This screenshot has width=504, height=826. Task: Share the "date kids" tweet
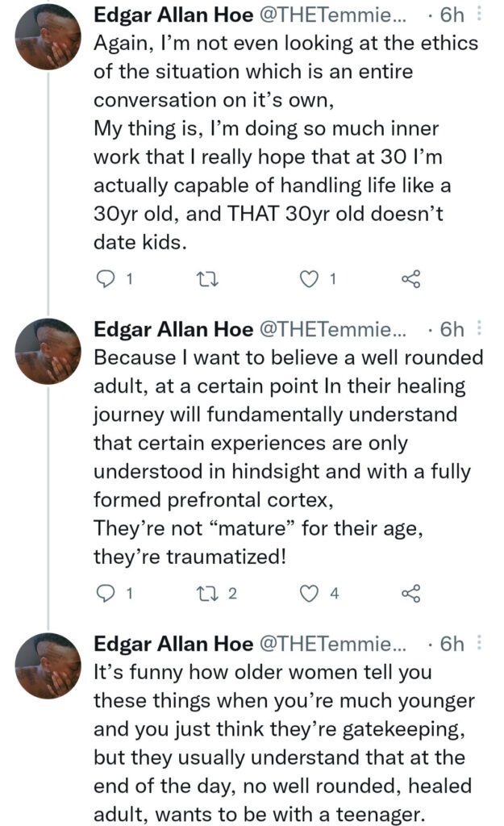(x=410, y=279)
